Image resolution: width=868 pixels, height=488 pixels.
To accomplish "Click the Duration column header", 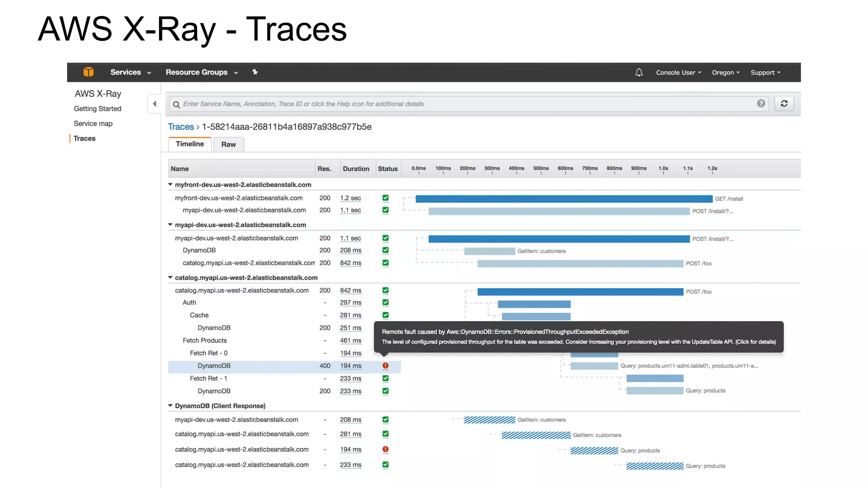I will tap(356, 169).
